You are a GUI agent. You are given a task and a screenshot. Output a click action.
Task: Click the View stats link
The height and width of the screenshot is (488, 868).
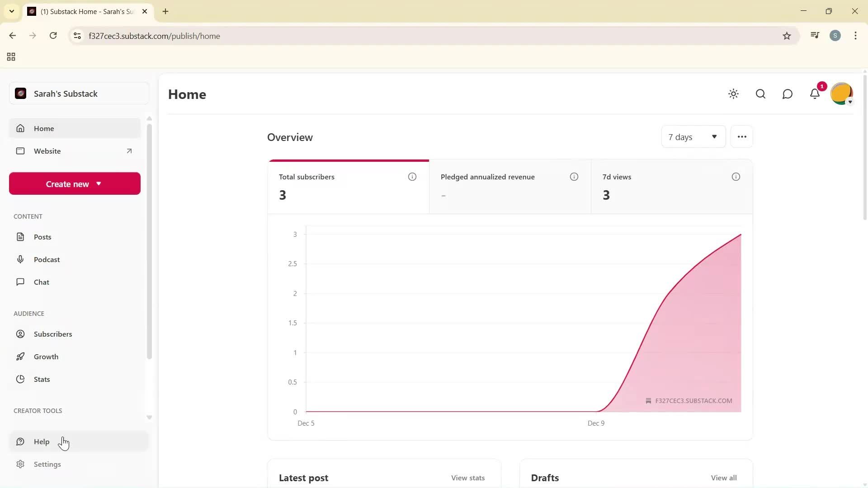tap(467, 478)
